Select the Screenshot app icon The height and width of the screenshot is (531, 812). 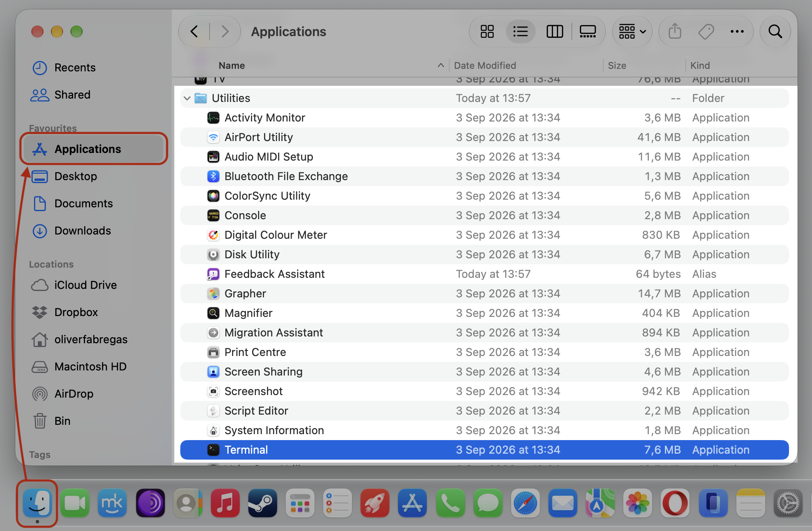[x=213, y=391]
